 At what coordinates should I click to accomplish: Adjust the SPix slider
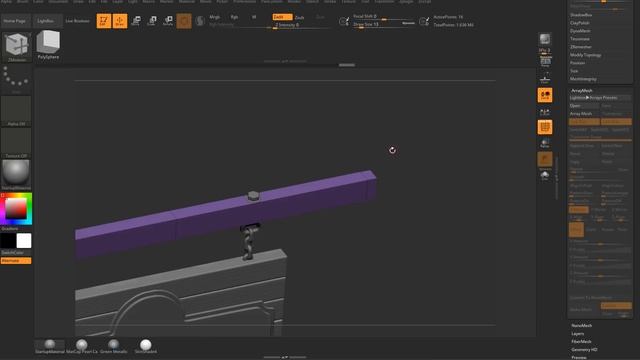[545, 51]
